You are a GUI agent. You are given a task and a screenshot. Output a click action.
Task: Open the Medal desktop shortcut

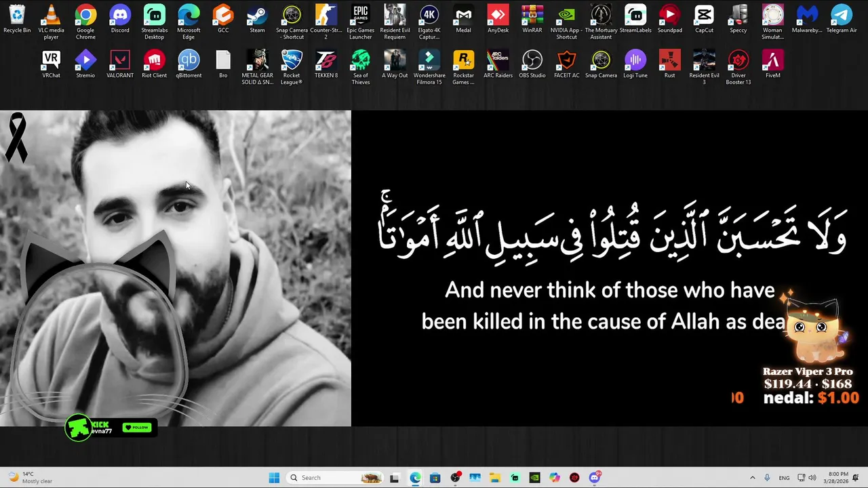click(x=463, y=19)
